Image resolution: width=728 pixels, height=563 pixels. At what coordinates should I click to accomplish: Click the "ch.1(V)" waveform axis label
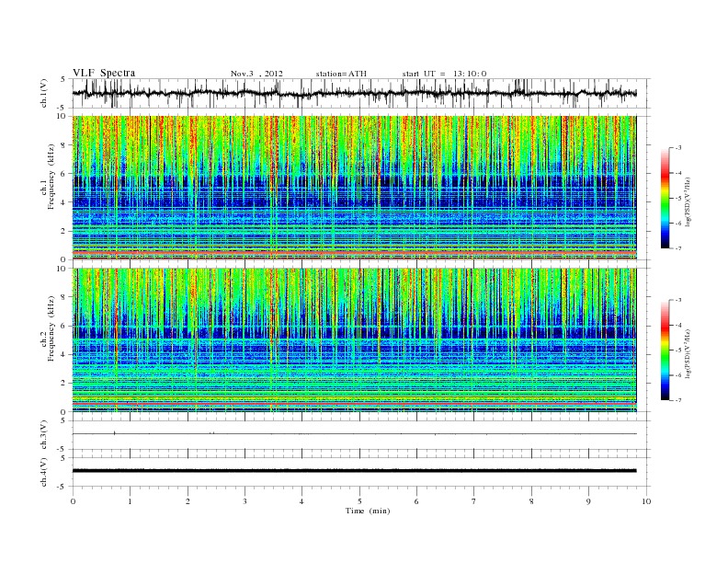pyautogui.click(x=44, y=93)
